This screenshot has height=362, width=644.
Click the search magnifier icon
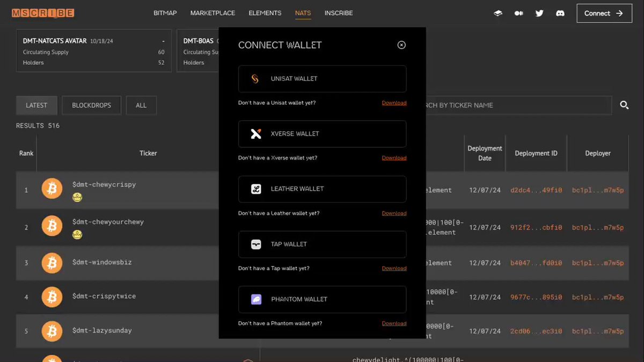tap(624, 105)
